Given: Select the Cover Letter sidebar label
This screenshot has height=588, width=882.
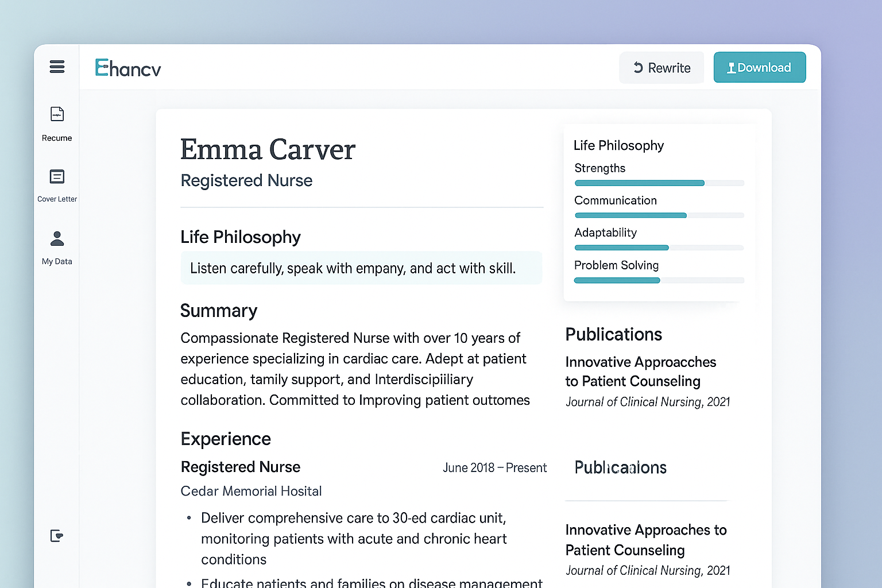Looking at the screenshot, I should (57, 199).
